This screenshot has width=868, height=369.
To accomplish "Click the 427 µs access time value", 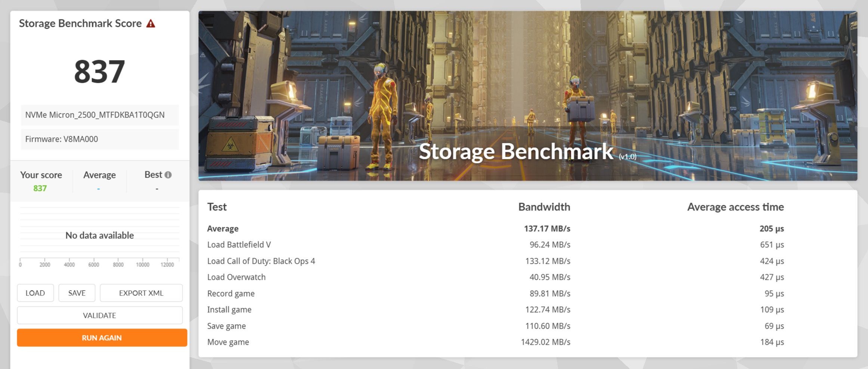I will coord(772,277).
